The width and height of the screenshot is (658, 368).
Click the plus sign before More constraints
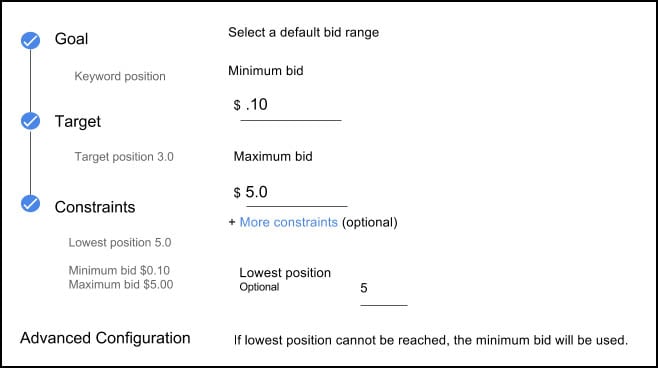click(x=232, y=222)
